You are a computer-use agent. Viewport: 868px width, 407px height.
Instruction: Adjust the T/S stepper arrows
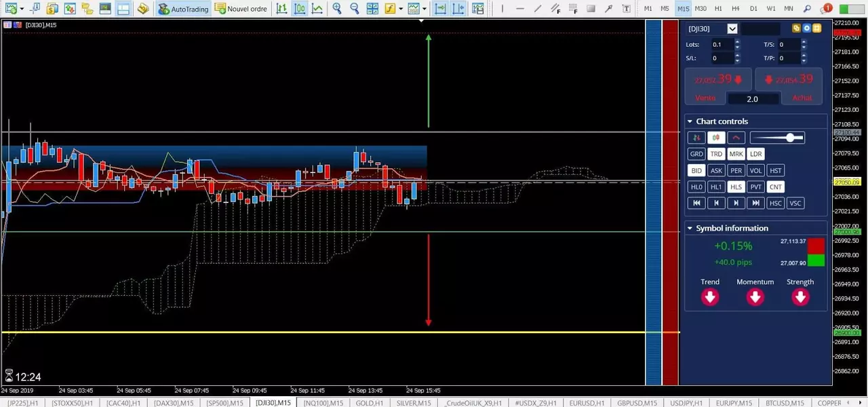tap(804, 44)
